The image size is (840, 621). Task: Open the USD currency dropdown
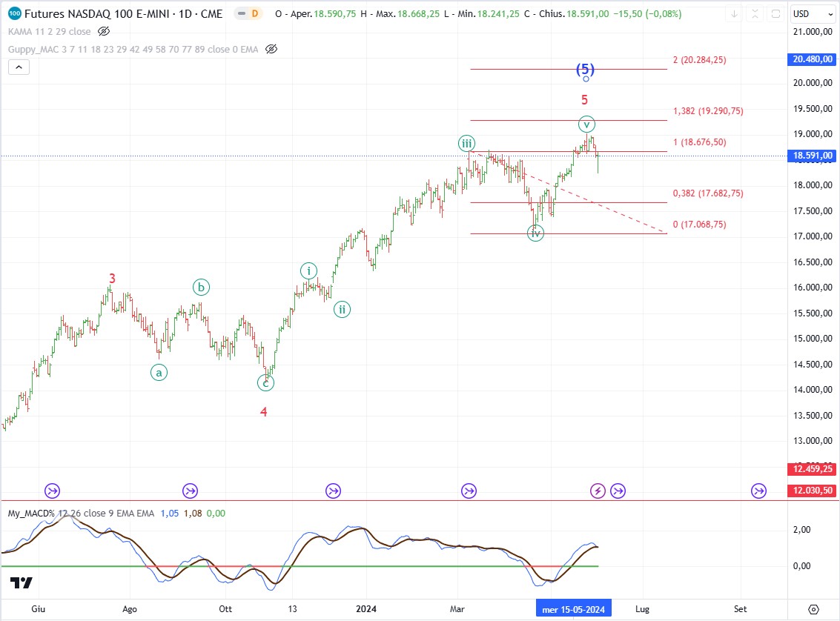pyautogui.click(x=813, y=14)
